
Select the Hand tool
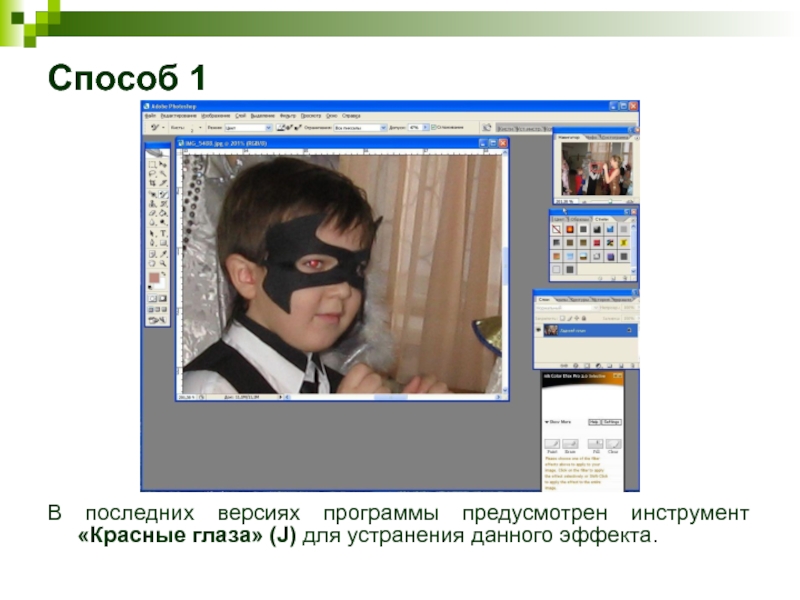[152, 264]
